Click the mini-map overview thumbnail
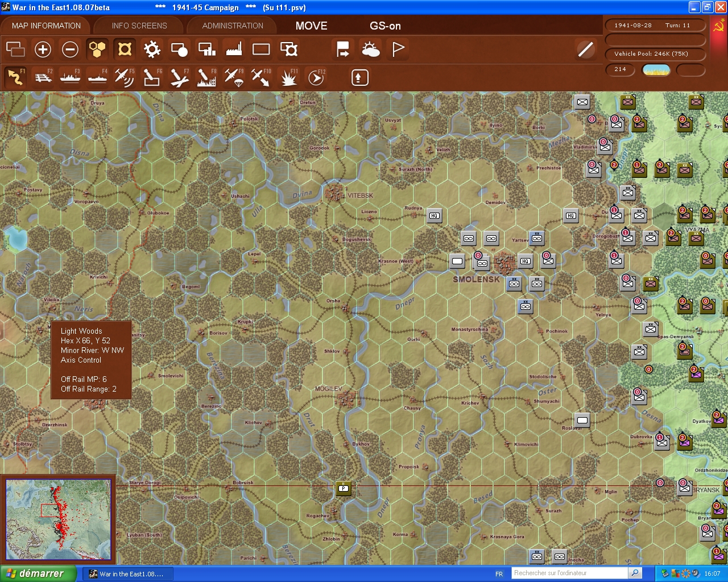 click(x=59, y=519)
